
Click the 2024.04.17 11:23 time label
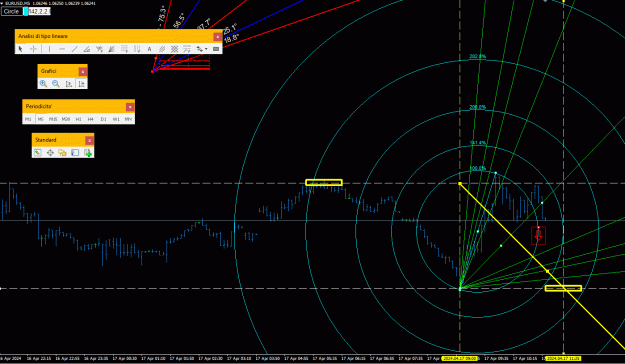pos(563,359)
